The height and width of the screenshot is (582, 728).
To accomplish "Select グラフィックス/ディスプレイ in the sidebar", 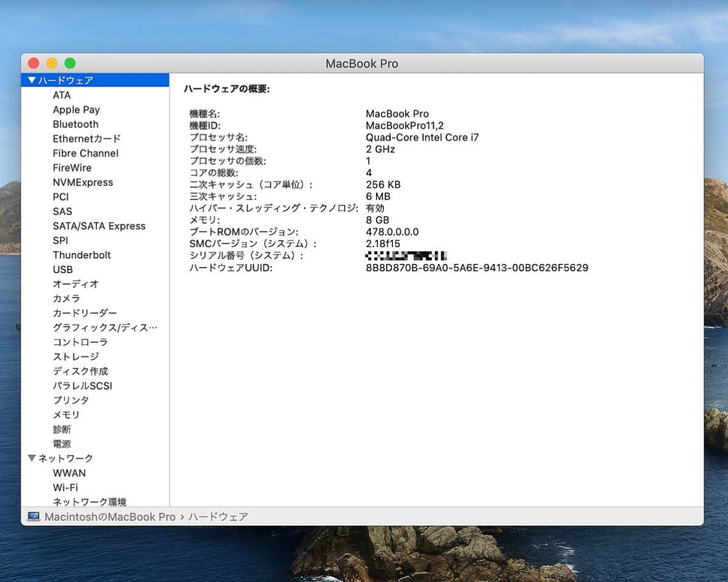I will (104, 328).
